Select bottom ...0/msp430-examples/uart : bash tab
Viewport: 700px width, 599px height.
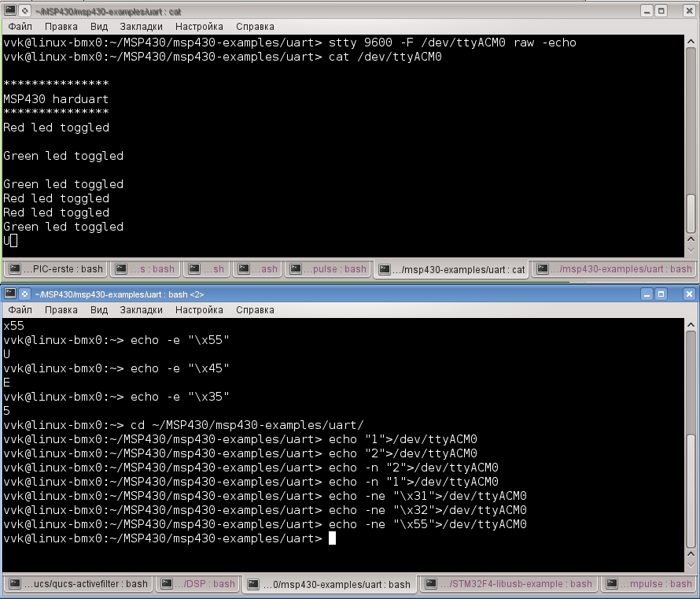click(329, 584)
